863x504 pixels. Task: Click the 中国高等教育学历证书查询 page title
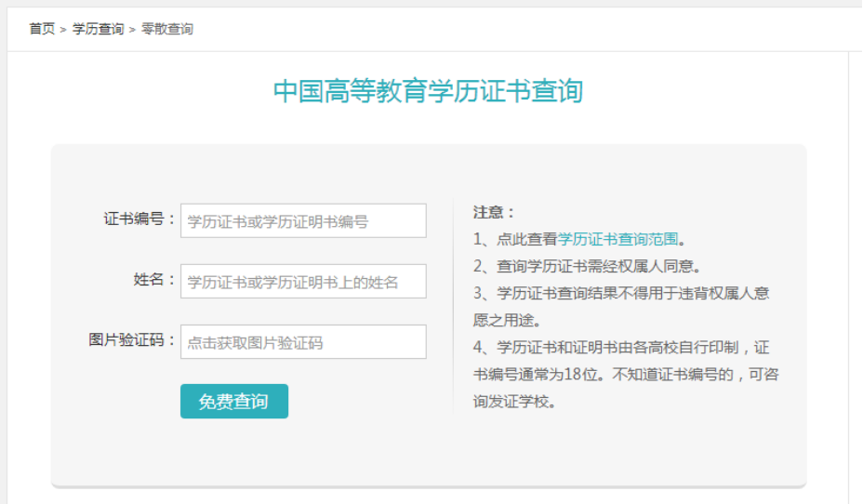coord(428,91)
